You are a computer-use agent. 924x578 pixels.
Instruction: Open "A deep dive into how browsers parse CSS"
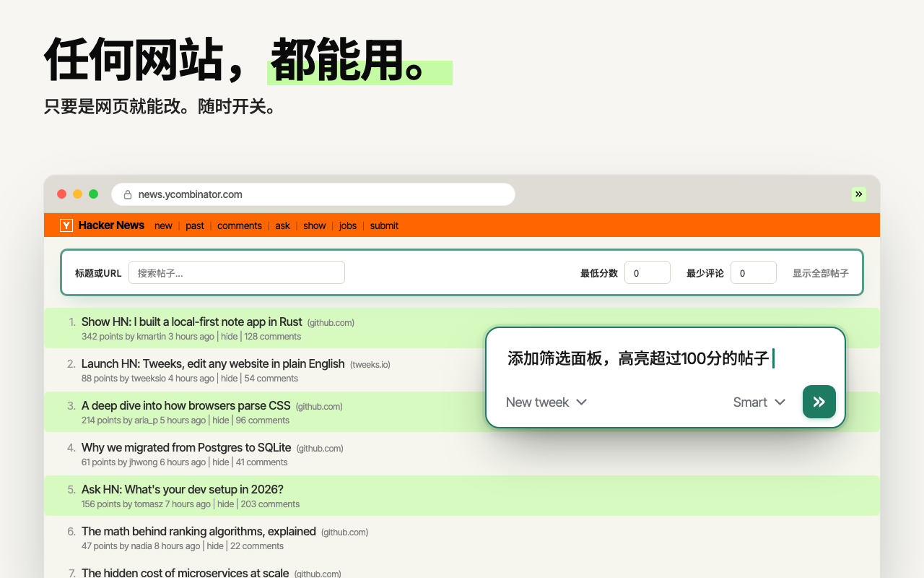[186, 406]
